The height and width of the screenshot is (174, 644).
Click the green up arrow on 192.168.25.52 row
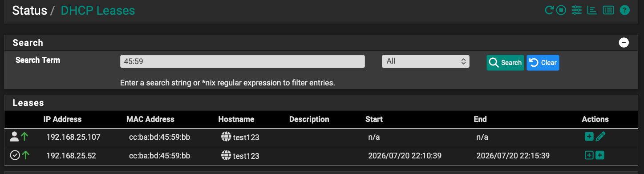26,155
